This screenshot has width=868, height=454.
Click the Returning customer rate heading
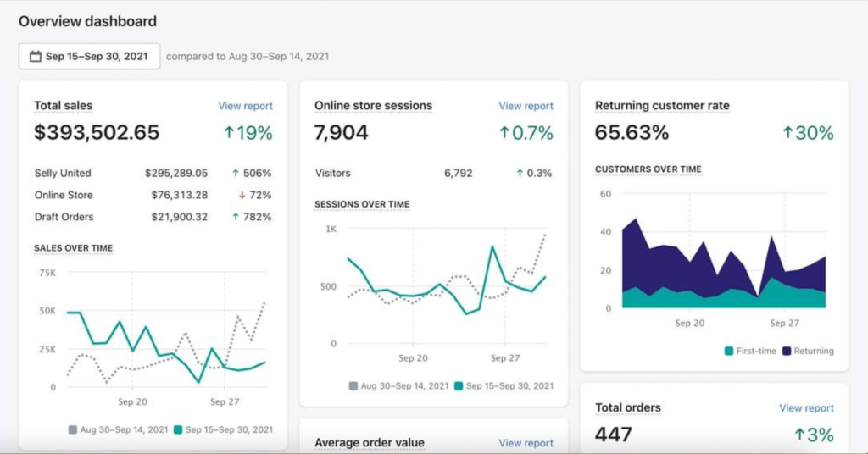coord(662,106)
